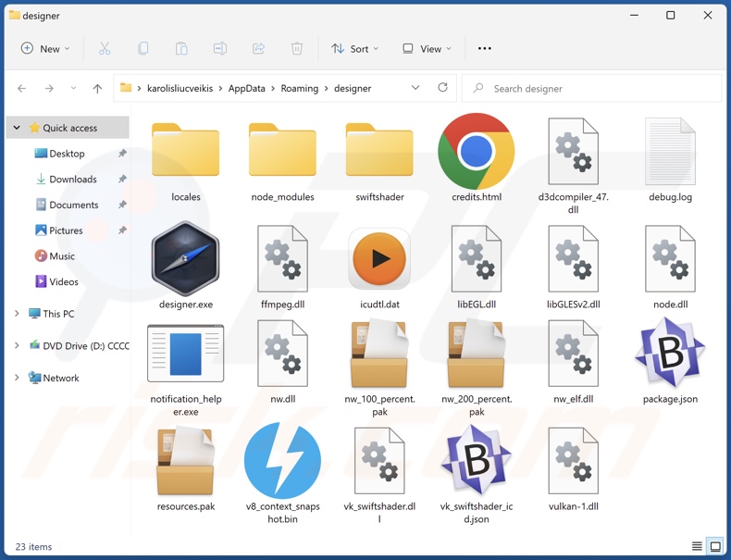
Task: Collapse the Quick access tree
Action: click(17, 128)
